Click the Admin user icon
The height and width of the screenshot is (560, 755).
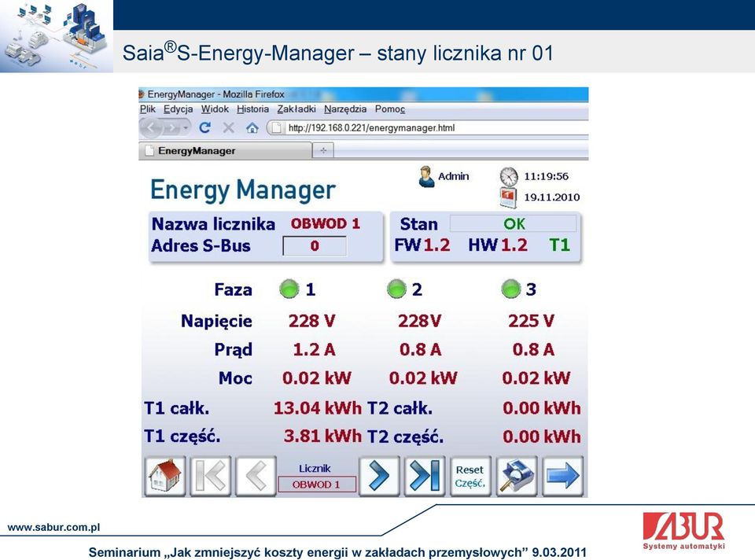[425, 177]
